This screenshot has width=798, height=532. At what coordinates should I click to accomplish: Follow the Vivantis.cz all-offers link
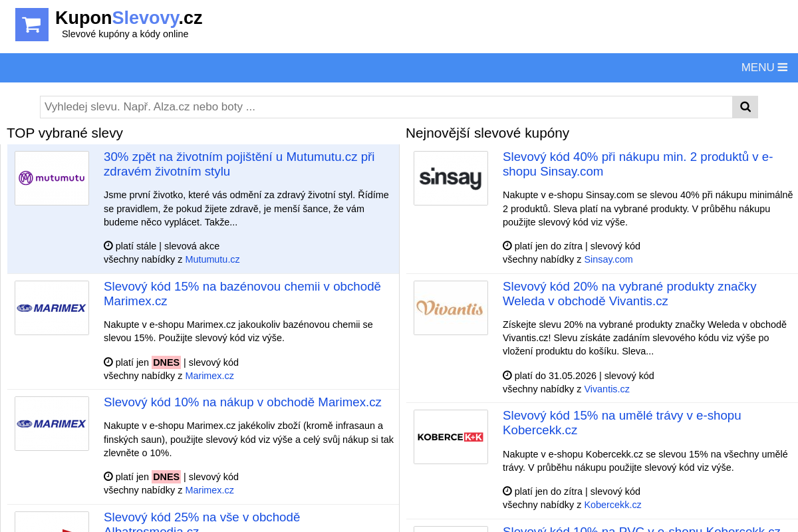(606, 389)
